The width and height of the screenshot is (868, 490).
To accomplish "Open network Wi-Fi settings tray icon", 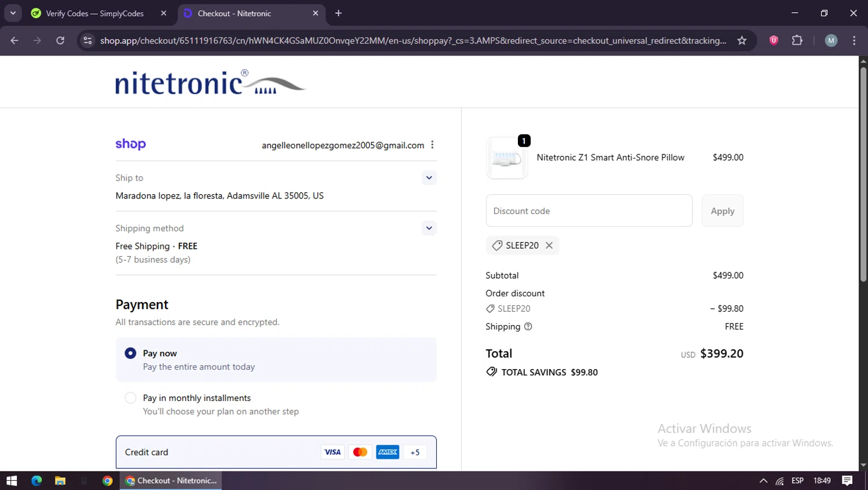I will tap(780, 481).
